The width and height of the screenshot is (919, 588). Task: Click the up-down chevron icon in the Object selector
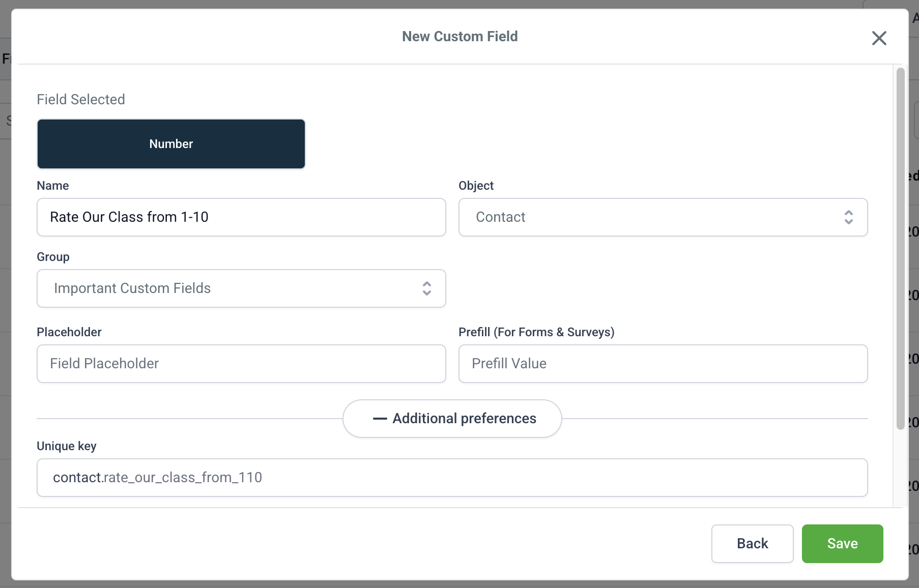(x=848, y=217)
